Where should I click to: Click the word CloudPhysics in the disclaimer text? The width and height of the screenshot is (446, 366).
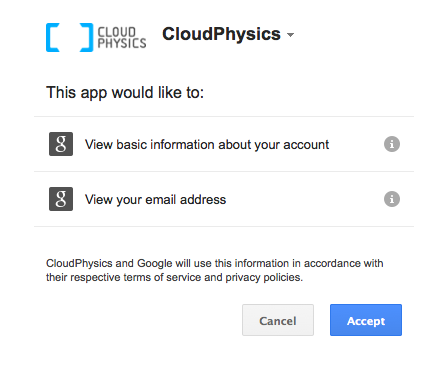pyautogui.click(x=79, y=263)
